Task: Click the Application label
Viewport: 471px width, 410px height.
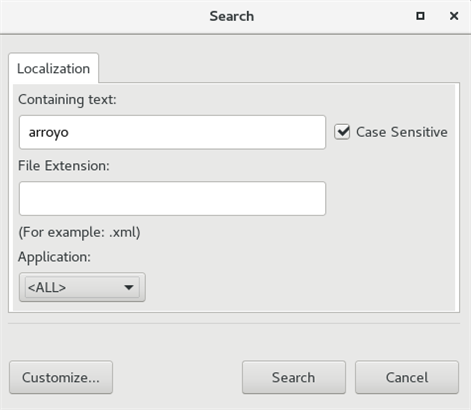Action: (54, 257)
